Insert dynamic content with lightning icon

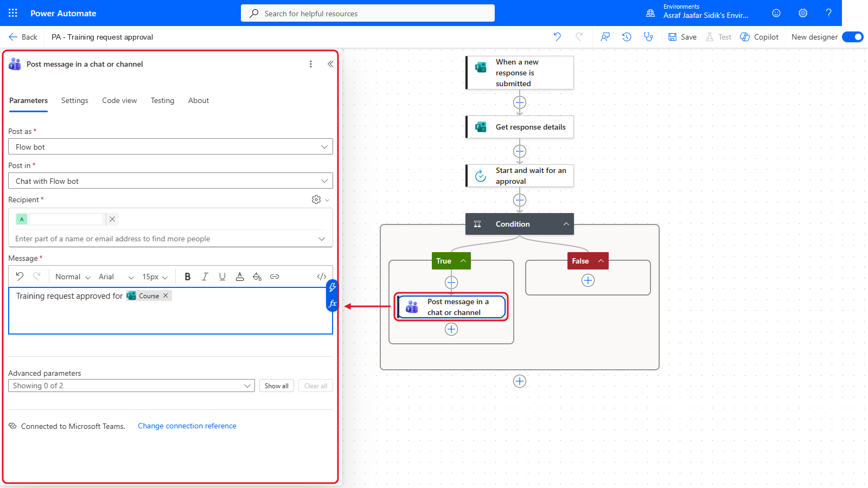[x=333, y=287]
